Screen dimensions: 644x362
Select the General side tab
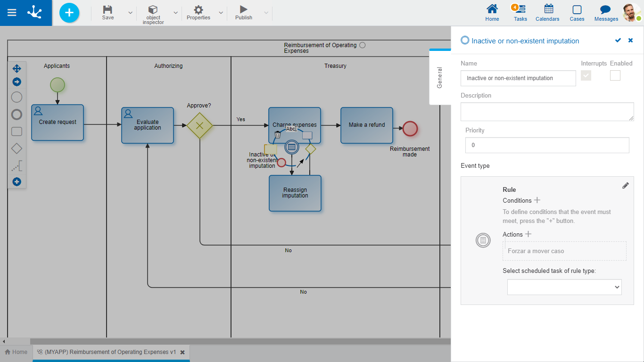439,77
